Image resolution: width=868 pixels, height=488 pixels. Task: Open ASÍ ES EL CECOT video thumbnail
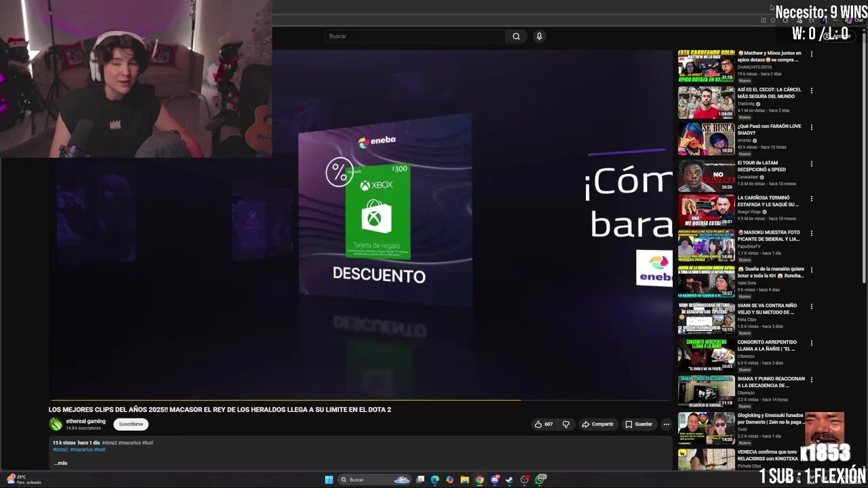click(x=706, y=102)
